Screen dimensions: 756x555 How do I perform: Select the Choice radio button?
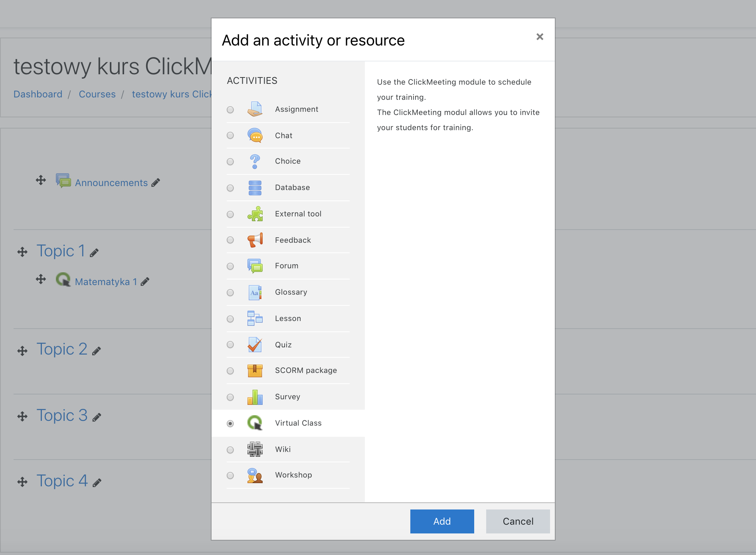click(230, 162)
